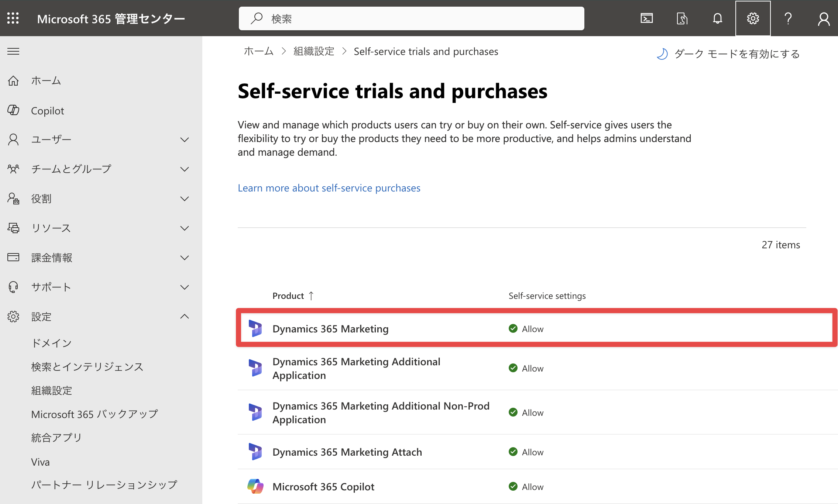Open 統合アプリ in sidebar
The image size is (838, 504).
(x=56, y=438)
